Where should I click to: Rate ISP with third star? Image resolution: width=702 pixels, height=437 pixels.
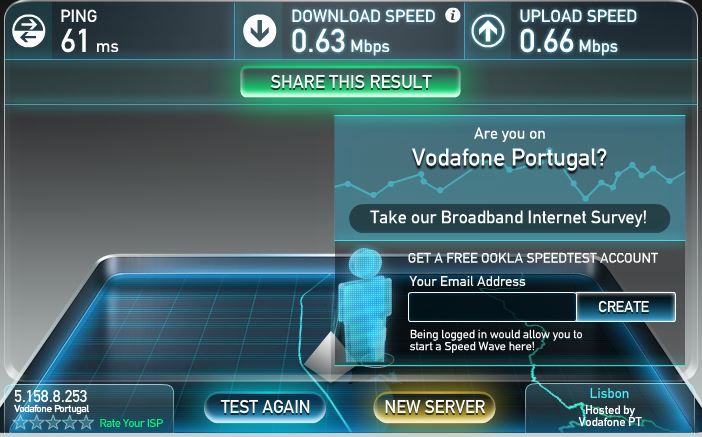(53, 422)
